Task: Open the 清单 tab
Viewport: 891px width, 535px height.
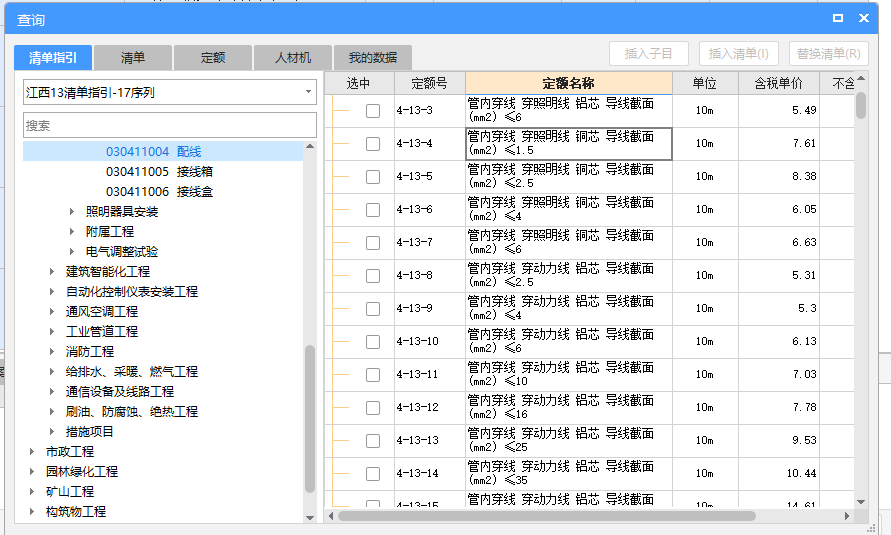Action: [x=133, y=57]
